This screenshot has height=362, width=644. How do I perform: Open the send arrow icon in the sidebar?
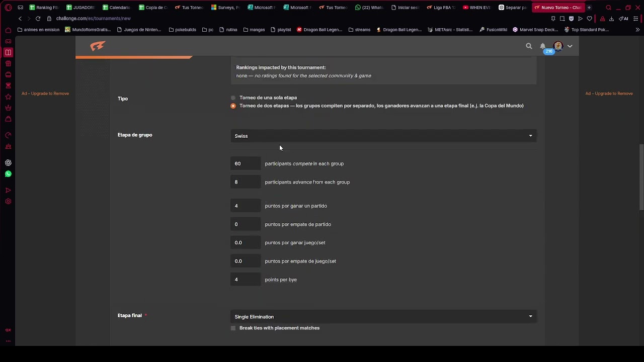pos(8,191)
